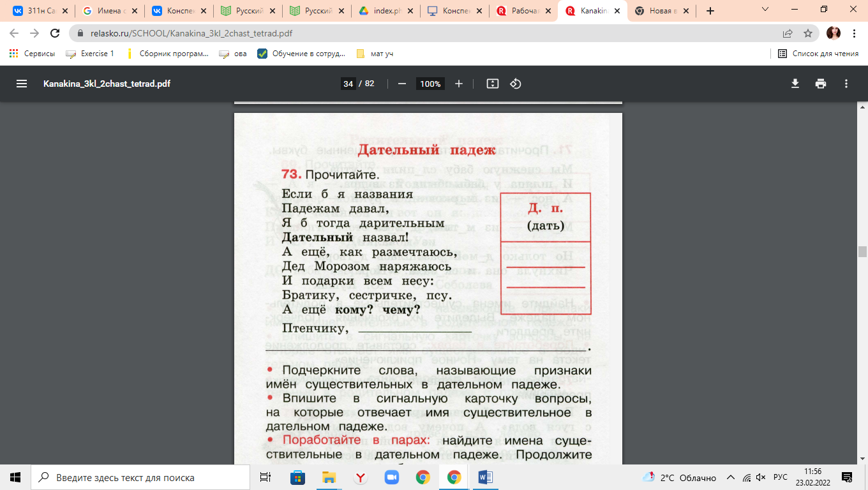Click the zoom level field showing 100%
Viewport: 868px width, 490px height.
pyautogui.click(x=431, y=84)
